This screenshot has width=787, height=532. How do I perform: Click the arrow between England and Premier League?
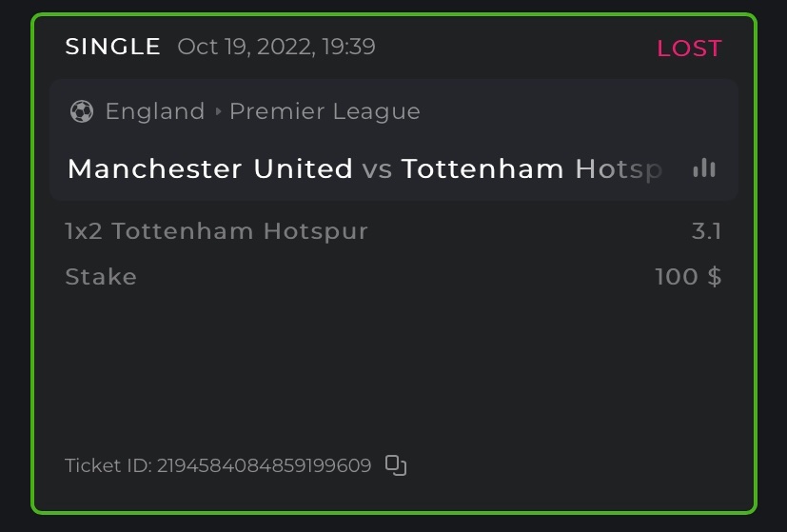point(218,111)
